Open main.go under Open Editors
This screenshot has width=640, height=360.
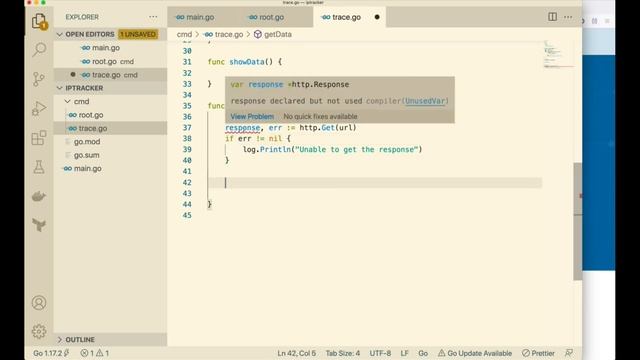106,48
